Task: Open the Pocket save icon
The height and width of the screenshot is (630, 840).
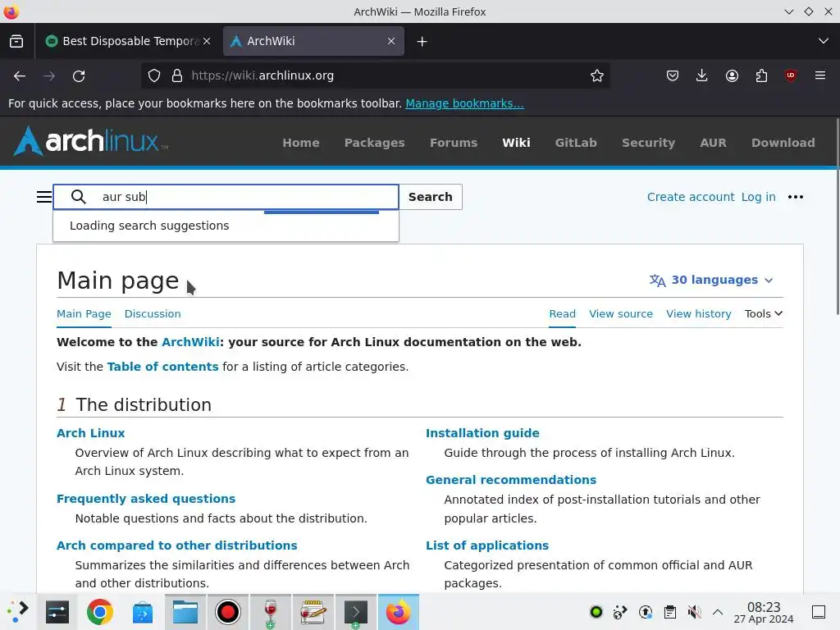Action: [673, 76]
